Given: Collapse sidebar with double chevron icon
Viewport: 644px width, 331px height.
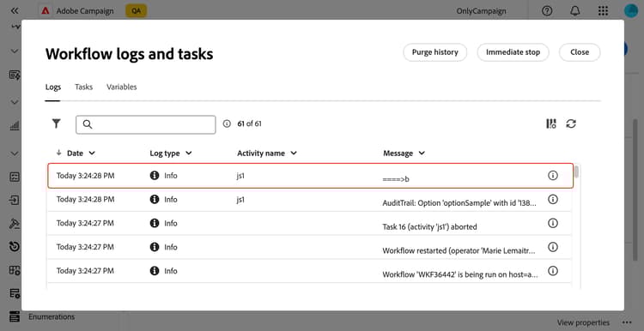Looking at the screenshot, I should point(15,11).
